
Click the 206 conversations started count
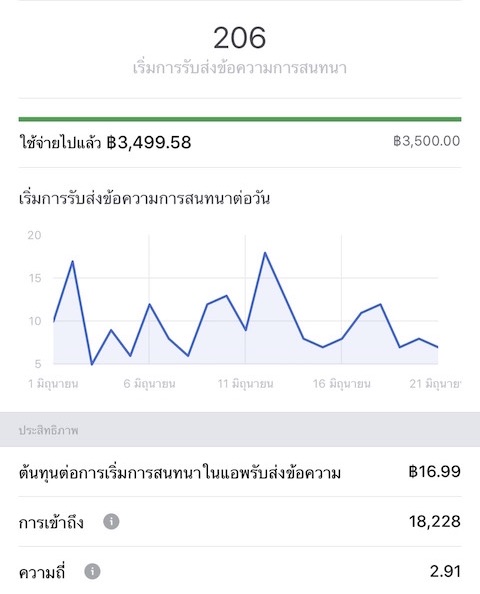coord(240,38)
